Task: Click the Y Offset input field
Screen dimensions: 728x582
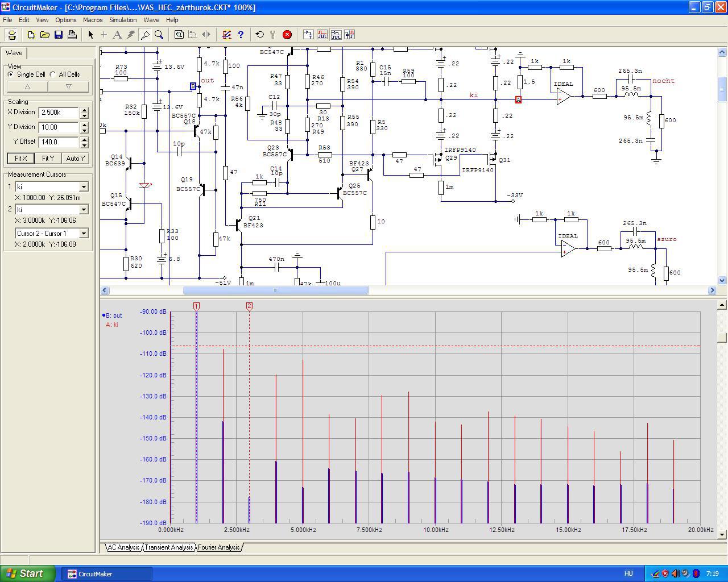Action: 59,142
